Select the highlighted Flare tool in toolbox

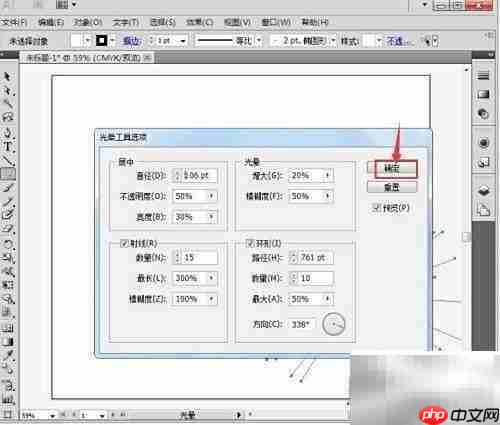7,174
